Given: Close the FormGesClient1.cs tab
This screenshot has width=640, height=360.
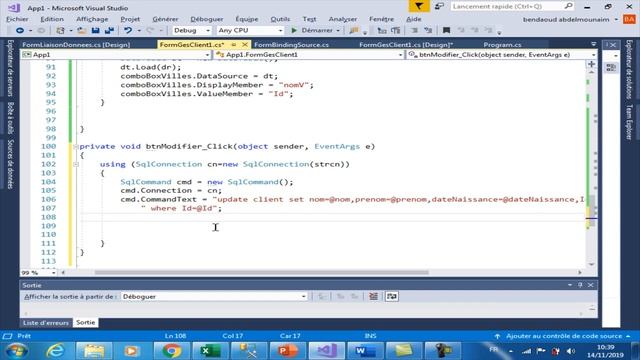Looking at the screenshot, I should pyautogui.click(x=245, y=44).
